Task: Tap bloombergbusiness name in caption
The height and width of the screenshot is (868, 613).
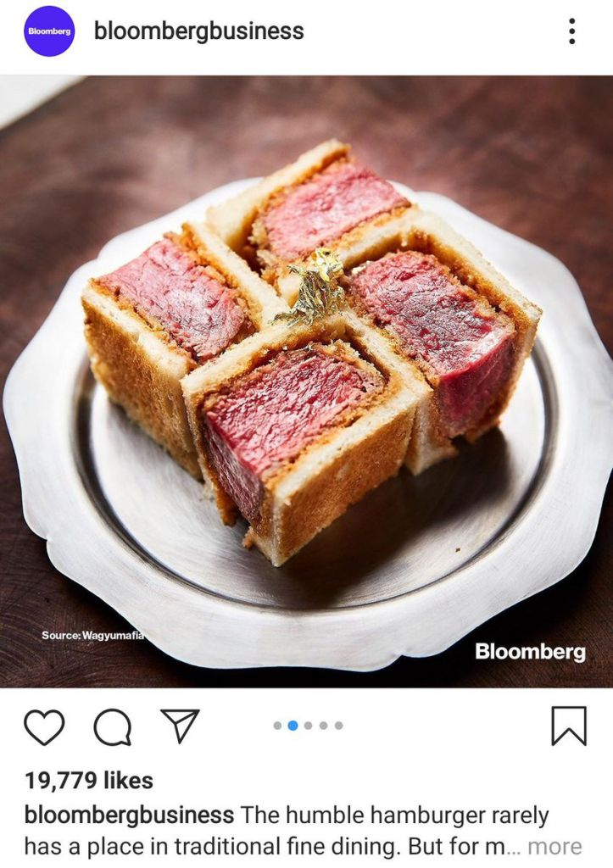Action: (129, 815)
